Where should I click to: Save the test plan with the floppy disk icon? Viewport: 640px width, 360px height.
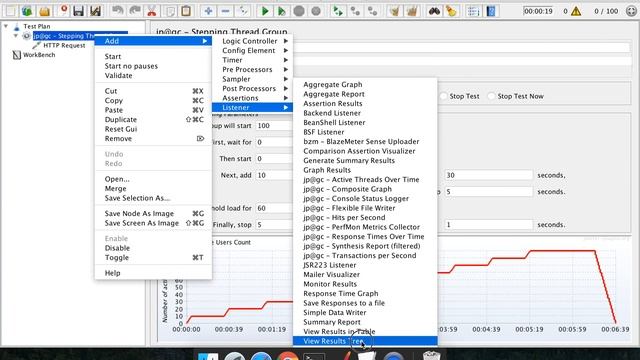click(x=78, y=11)
